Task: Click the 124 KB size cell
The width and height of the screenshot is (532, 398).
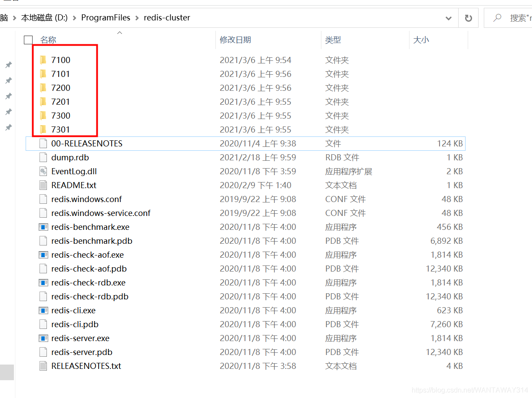Action: (450, 143)
